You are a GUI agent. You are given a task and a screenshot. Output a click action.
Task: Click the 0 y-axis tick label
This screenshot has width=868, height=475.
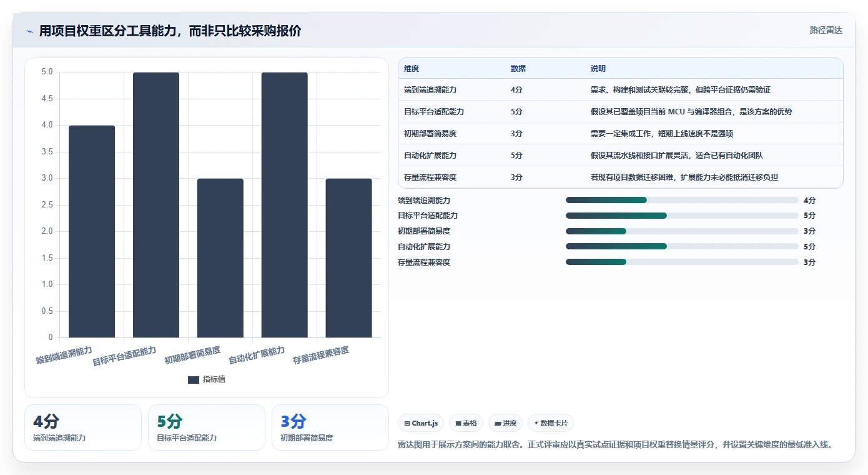(51, 337)
